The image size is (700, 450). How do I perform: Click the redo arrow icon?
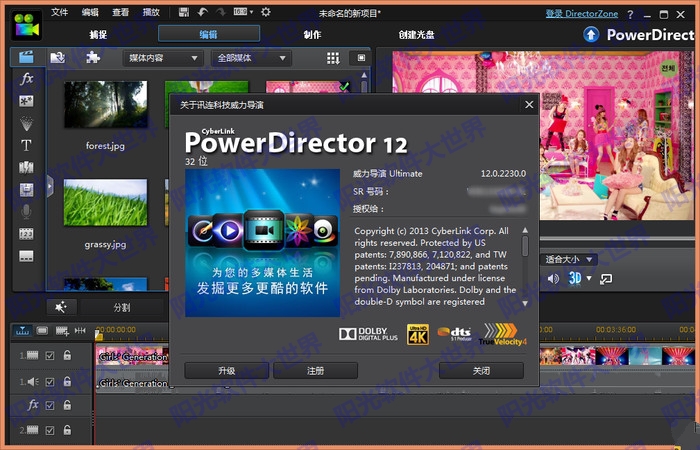point(221,12)
